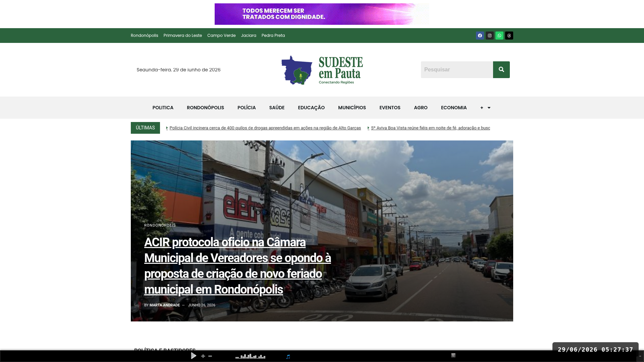
Task: Click the green search magnifier button
Action: coord(501,70)
